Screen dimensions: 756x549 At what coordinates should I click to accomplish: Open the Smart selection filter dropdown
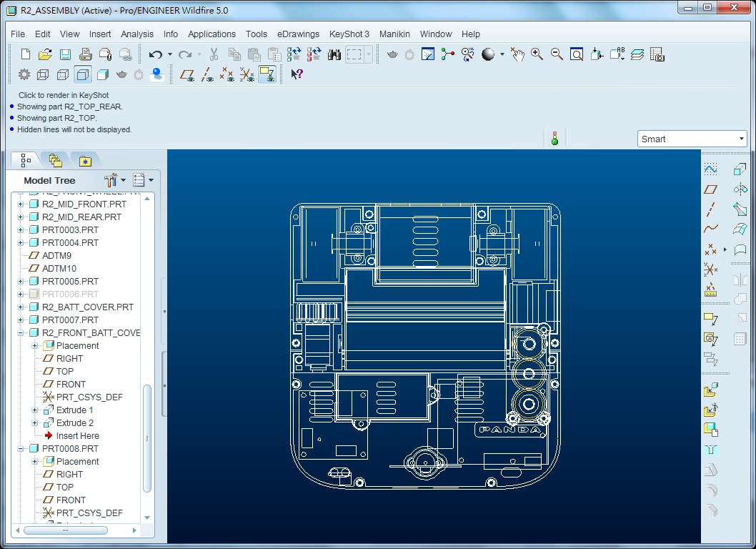692,139
